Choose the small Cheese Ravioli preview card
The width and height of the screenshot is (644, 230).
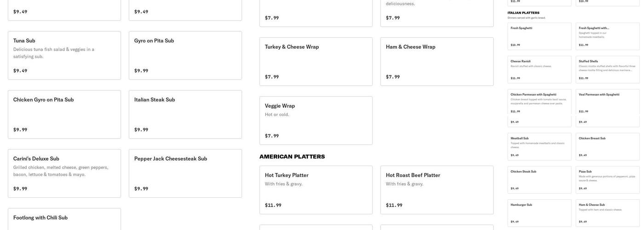pos(539,69)
